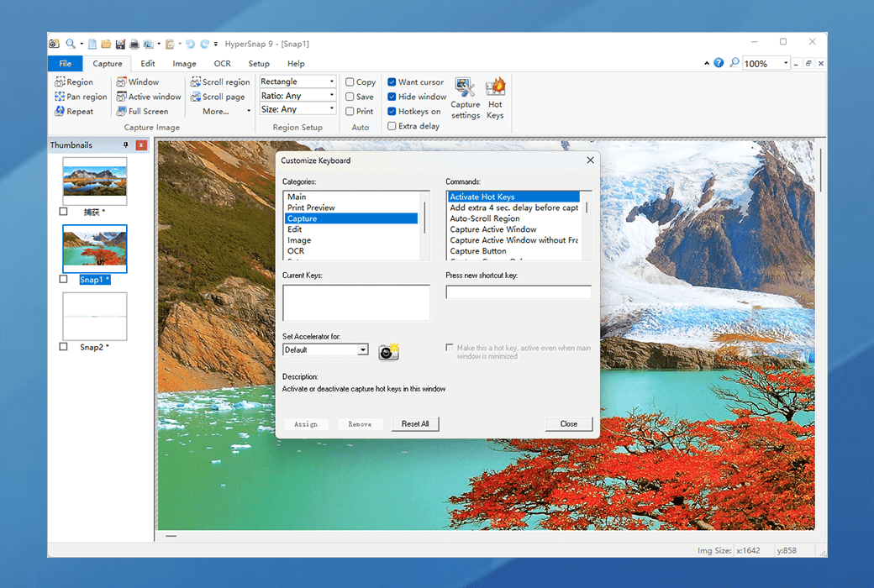This screenshot has width=874, height=588.
Task: Switch to the Help tab
Action: [x=296, y=64]
